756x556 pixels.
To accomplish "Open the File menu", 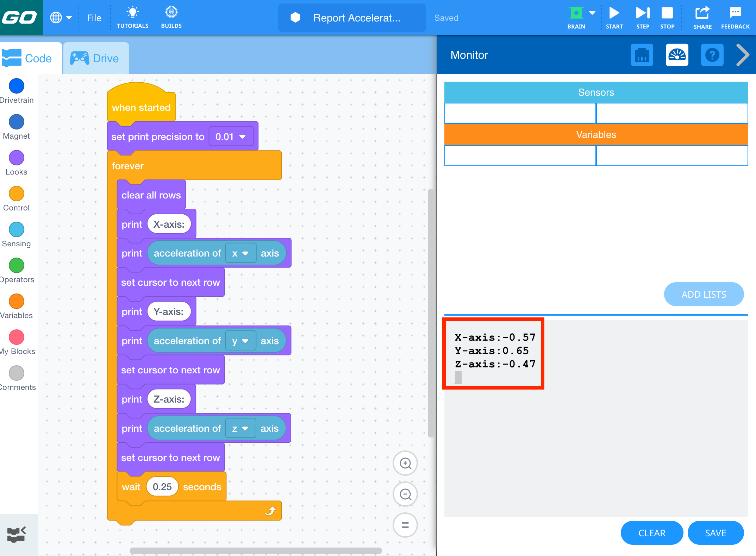I will tap(93, 18).
